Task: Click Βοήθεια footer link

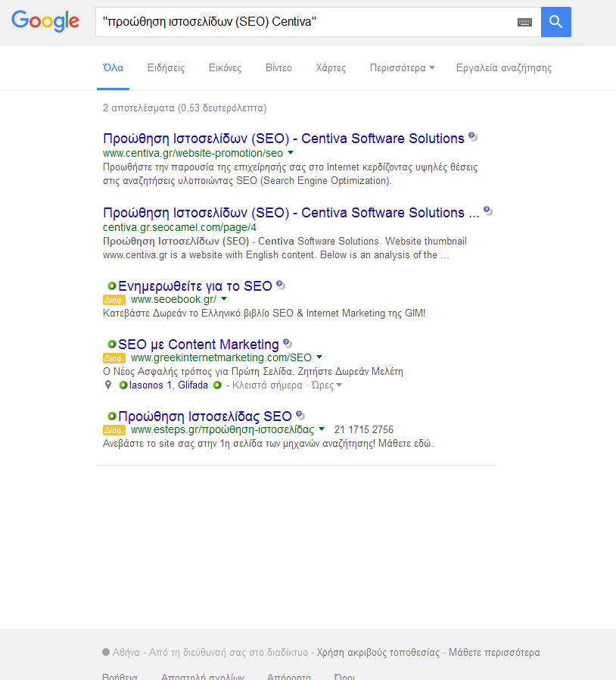Action: coord(120,676)
